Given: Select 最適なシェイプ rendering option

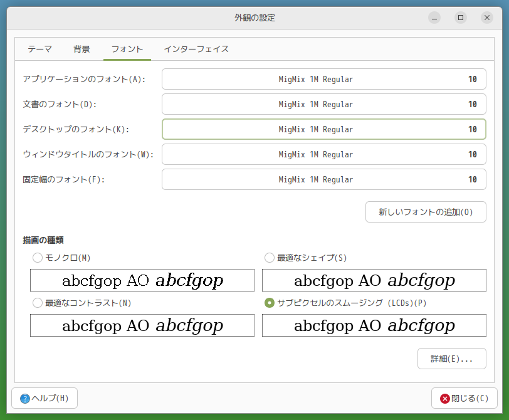Looking at the screenshot, I should (270, 258).
